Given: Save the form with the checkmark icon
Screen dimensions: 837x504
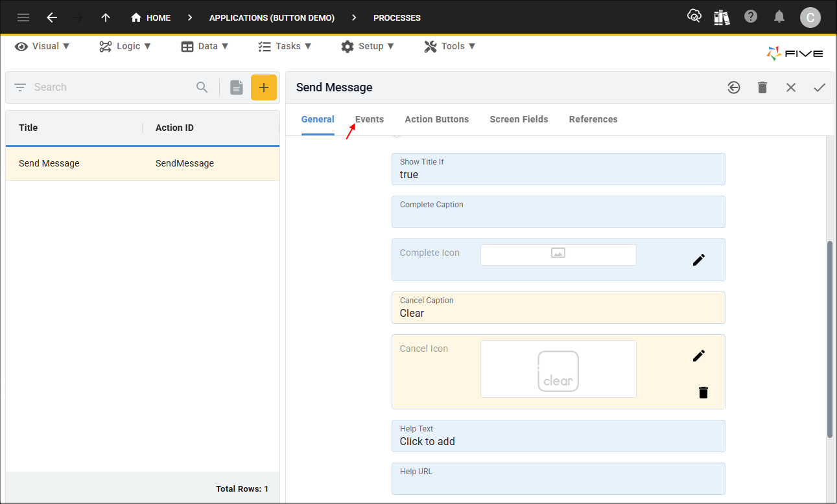Looking at the screenshot, I should (x=819, y=87).
